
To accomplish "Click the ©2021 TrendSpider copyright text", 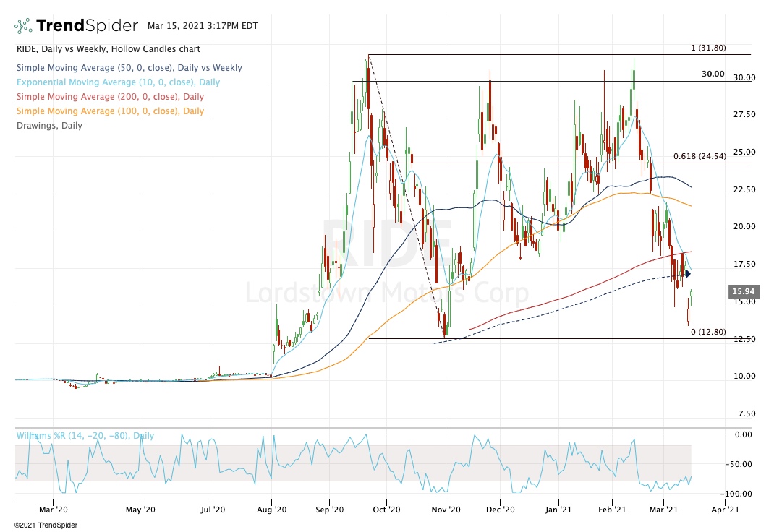I will [46, 525].
